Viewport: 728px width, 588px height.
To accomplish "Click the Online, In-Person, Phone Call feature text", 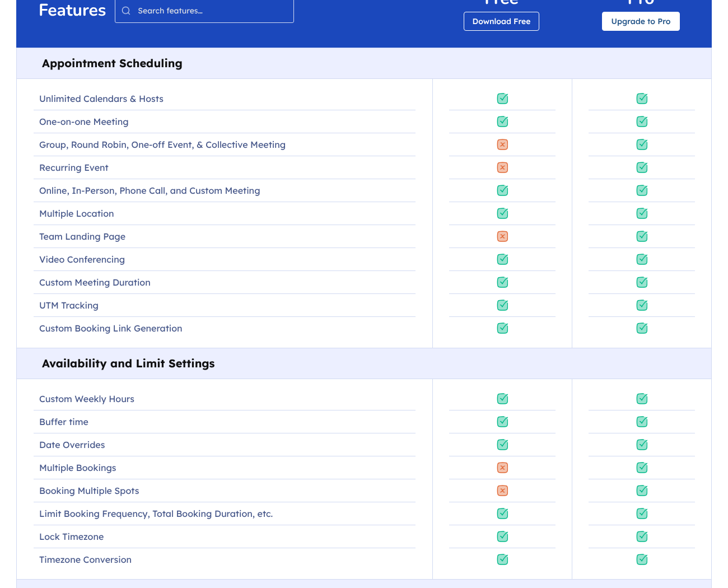I will 150,191.
